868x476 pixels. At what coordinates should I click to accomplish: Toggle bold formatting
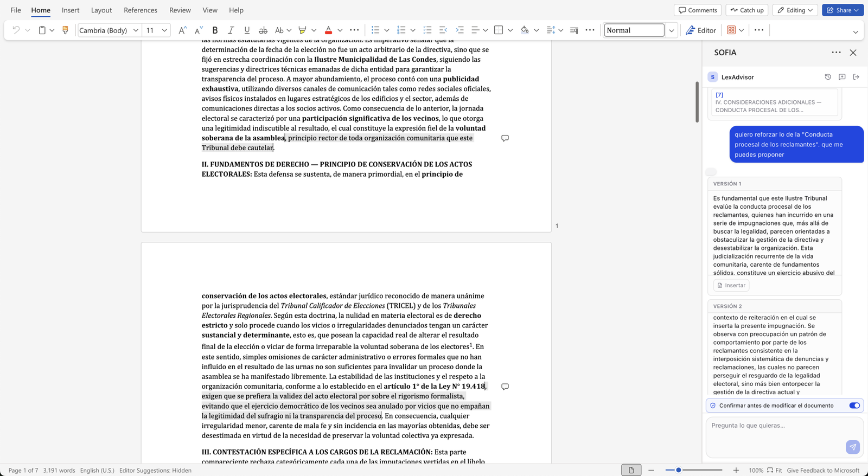point(215,30)
